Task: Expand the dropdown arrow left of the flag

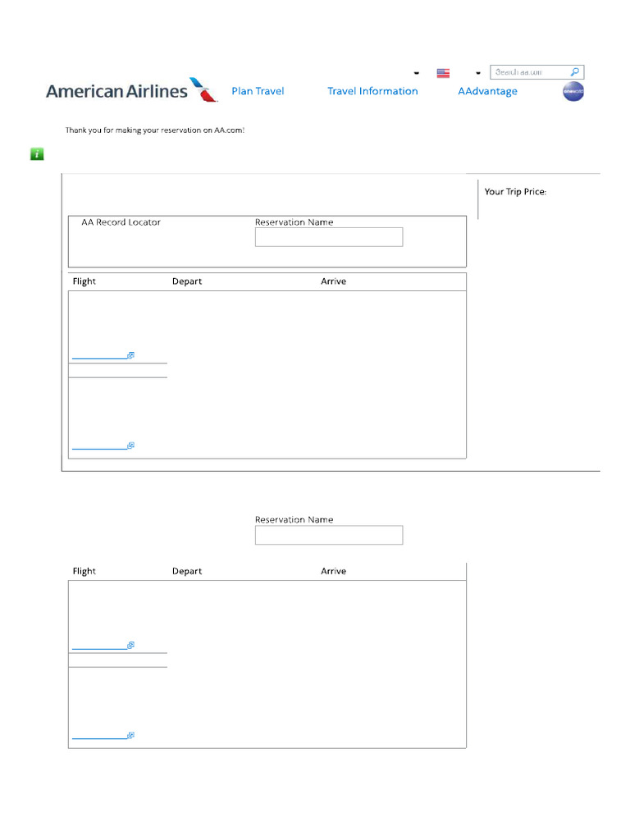Action: [416, 73]
